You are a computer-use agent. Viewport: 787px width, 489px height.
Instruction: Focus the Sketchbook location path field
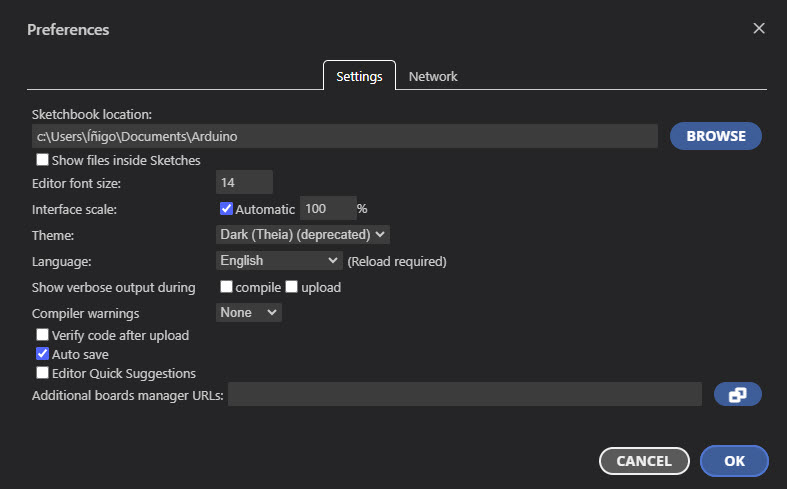click(x=344, y=136)
